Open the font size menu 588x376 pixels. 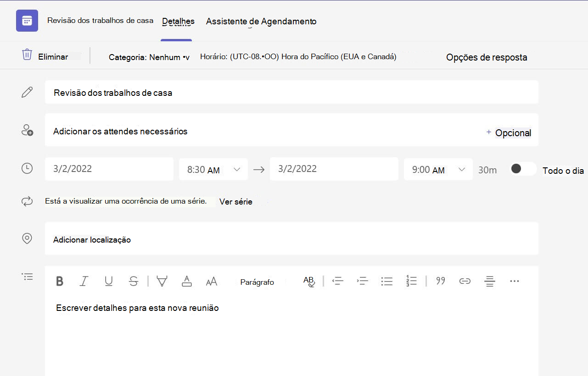click(x=212, y=282)
